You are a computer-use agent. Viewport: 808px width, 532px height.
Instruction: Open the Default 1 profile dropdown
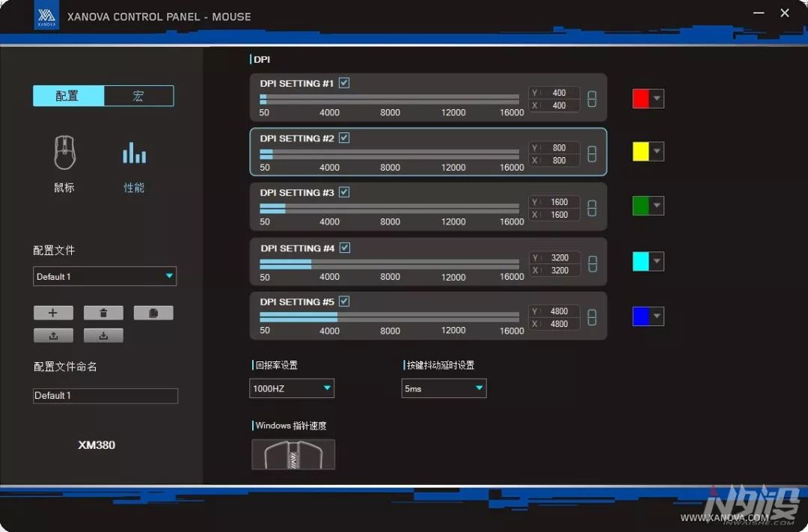coord(105,277)
